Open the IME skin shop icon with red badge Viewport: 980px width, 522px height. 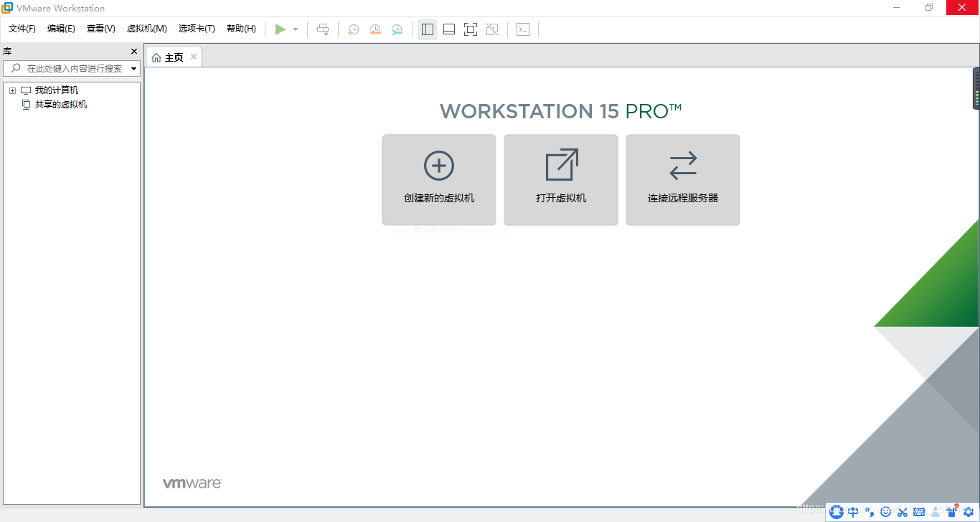point(952,511)
